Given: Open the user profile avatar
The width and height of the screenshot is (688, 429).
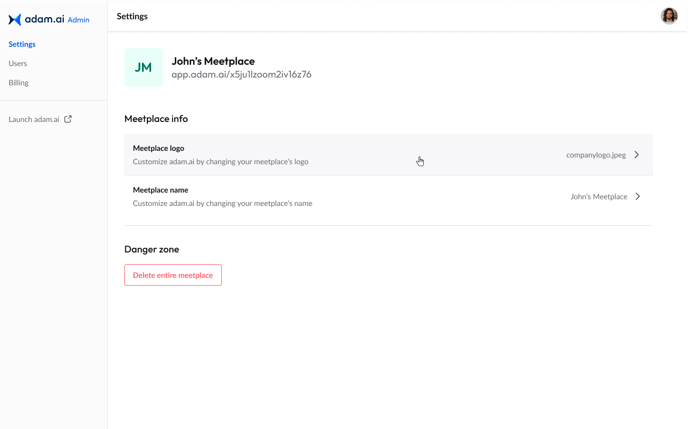Looking at the screenshot, I should pyautogui.click(x=669, y=16).
